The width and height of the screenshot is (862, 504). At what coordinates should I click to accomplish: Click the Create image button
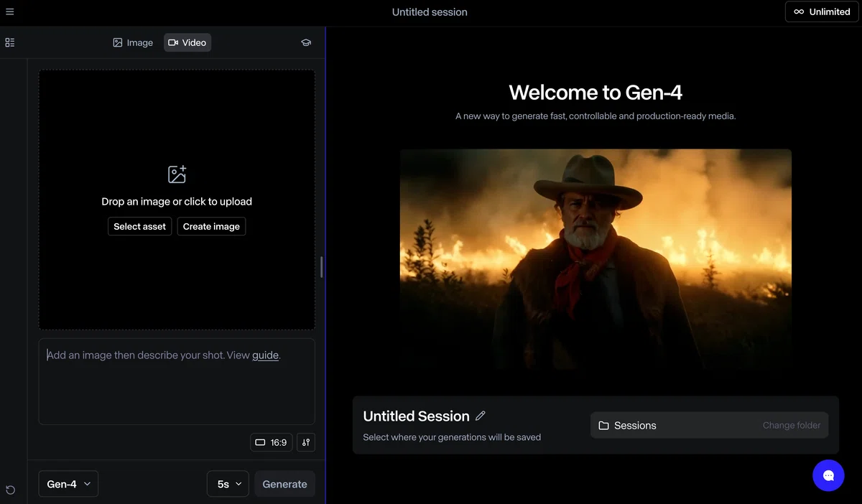pyautogui.click(x=211, y=226)
